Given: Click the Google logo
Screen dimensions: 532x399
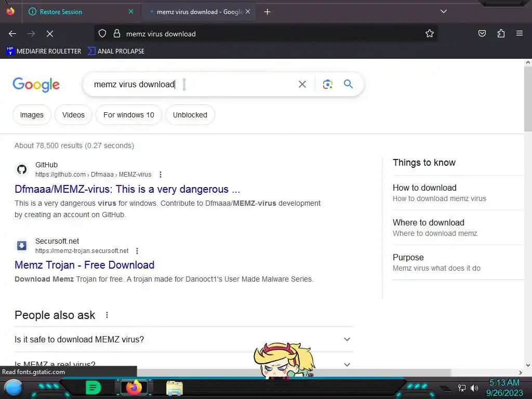Looking at the screenshot, I should coord(36,85).
